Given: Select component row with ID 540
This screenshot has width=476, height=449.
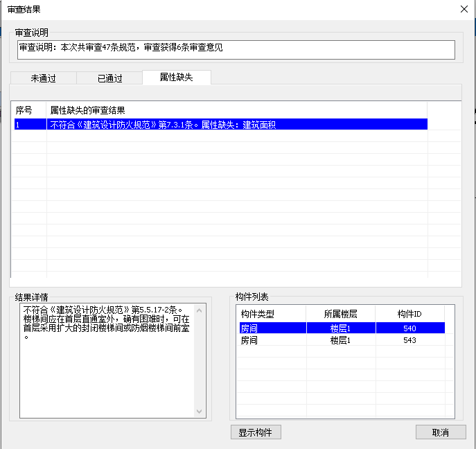Looking at the screenshot, I should (342, 328).
